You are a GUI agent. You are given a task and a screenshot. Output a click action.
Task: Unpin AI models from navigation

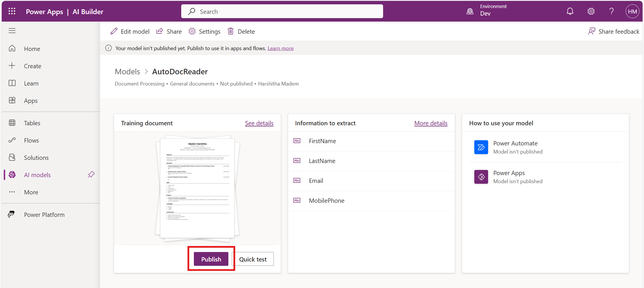(91, 175)
